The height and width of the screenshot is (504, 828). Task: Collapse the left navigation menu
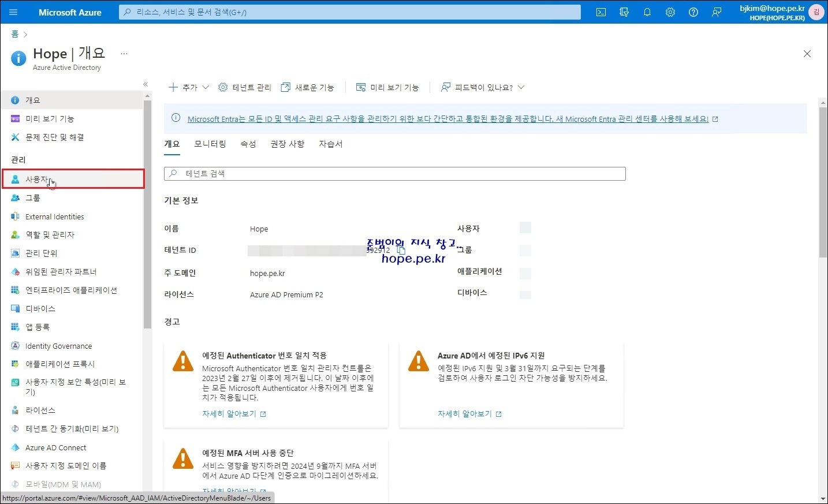pyautogui.click(x=146, y=84)
